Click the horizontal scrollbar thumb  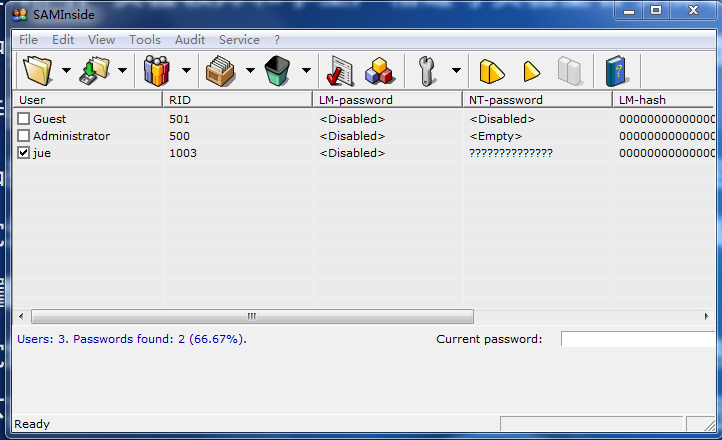click(252, 316)
